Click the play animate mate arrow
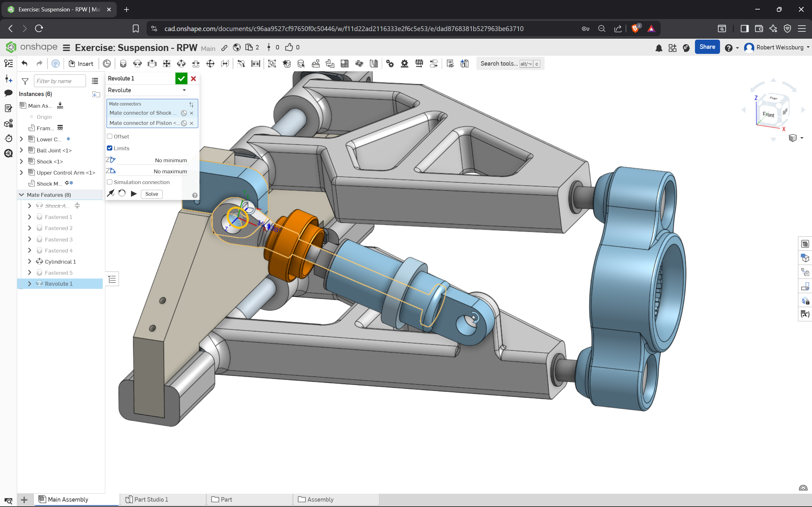The height and width of the screenshot is (507, 812). point(134,194)
